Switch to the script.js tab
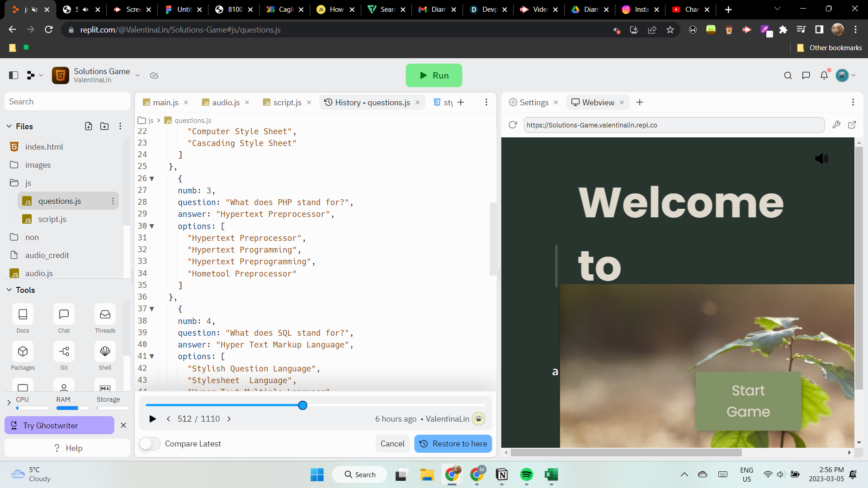The image size is (868, 488). click(x=287, y=103)
